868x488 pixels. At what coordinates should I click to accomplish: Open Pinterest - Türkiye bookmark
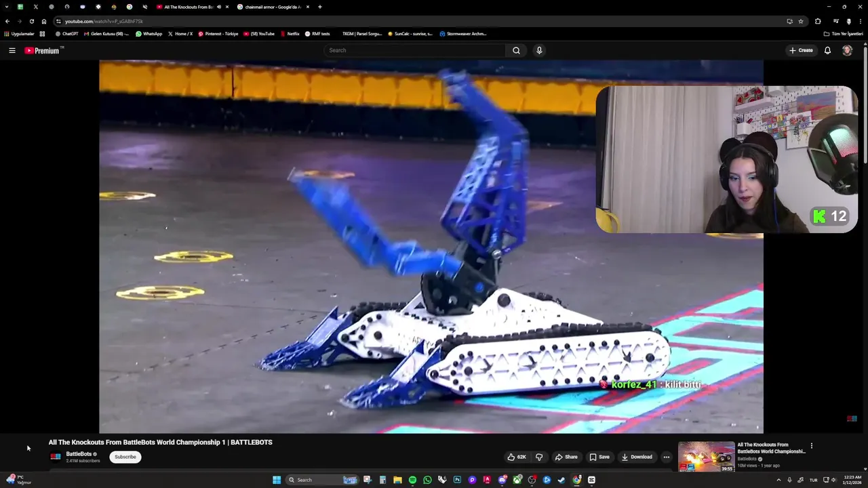[218, 34]
